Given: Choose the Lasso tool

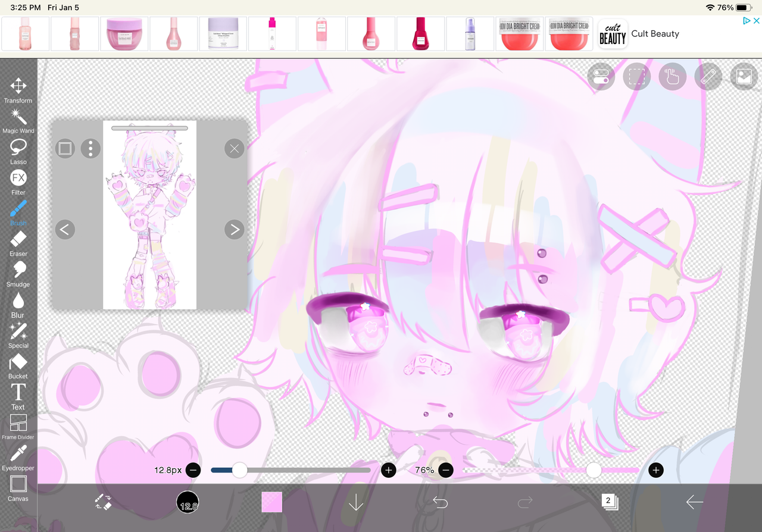Looking at the screenshot, I should coord(18,152).
